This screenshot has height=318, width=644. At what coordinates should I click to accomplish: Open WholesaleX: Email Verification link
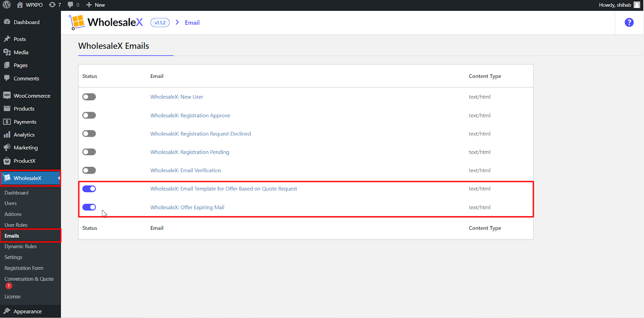pyautogui.click(x=186, y=170)
